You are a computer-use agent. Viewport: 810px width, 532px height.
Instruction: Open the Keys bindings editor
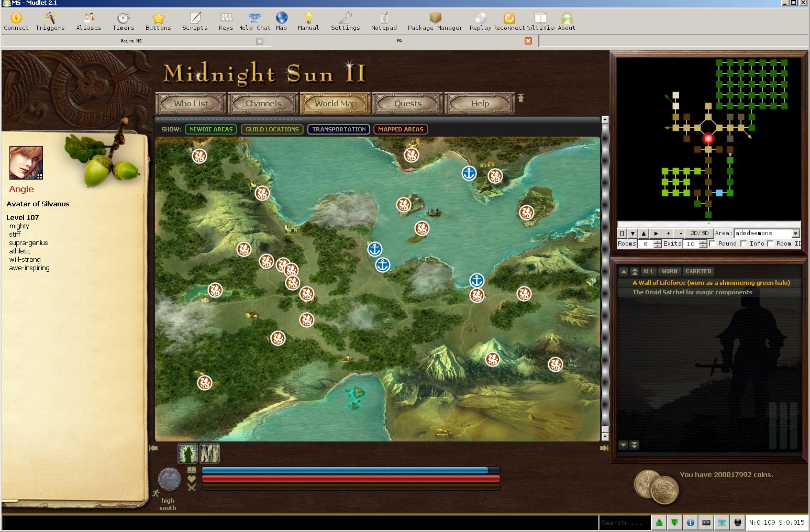click(226, 21)
